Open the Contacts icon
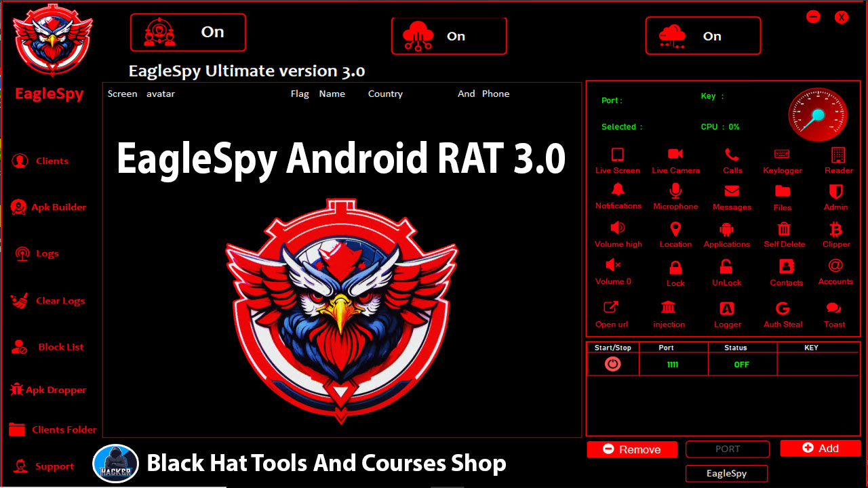Viewport: 868px width, 488px height. pyautogui.click(x=786, y=266)
